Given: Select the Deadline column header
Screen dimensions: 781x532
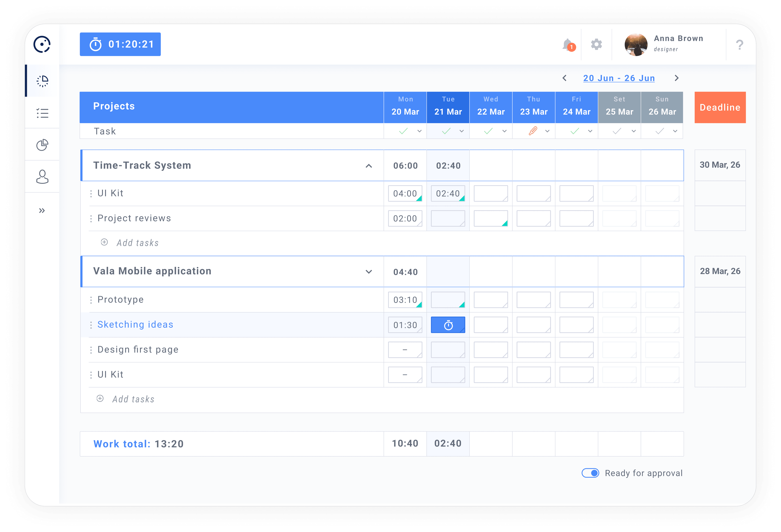Looking at the screenshot, I should pyautogui.click(x=720, y=107).
